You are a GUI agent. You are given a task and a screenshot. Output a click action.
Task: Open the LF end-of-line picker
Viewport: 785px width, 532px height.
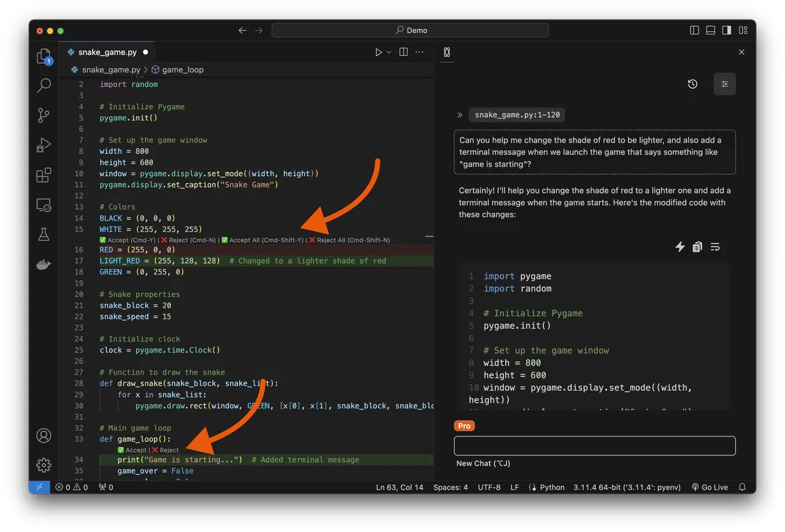pyautogui.click(x=515, y=487)
